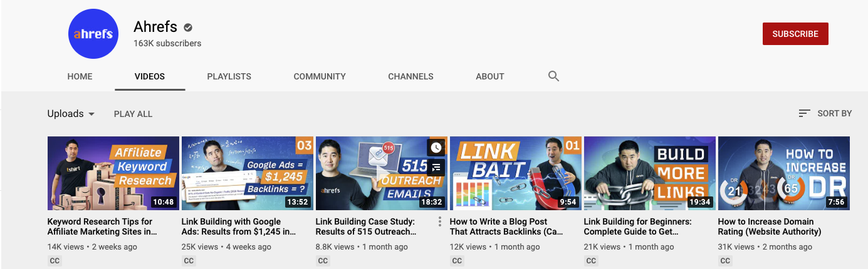Click the Sort By lines icon

[805, 113]
